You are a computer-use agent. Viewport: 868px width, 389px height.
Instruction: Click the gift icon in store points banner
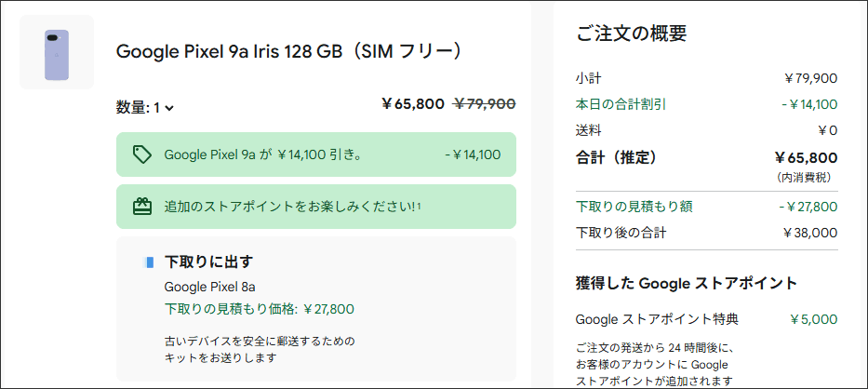tap(142, 207)
